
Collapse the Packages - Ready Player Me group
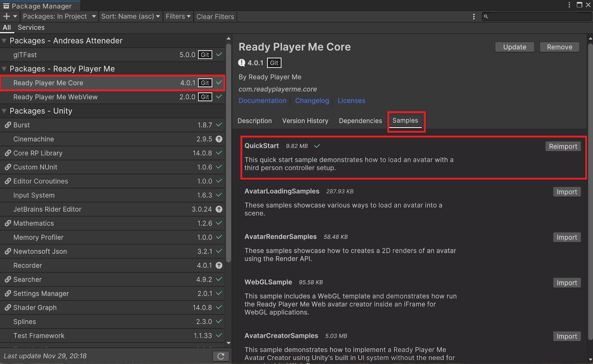point(4,69)
